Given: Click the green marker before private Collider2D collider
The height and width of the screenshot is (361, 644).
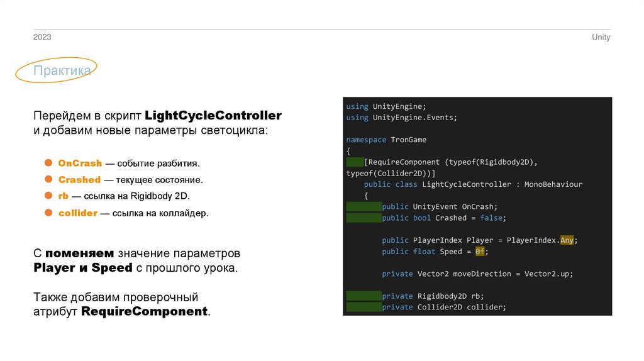Looking at the screenshot, I should [x=364, y=307].
